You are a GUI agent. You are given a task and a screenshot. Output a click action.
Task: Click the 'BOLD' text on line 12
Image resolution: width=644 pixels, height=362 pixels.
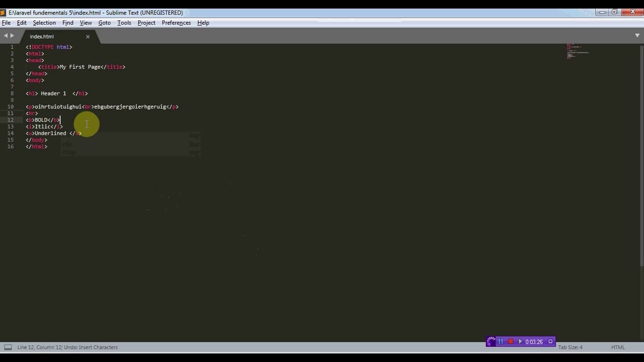pos(41,120)
